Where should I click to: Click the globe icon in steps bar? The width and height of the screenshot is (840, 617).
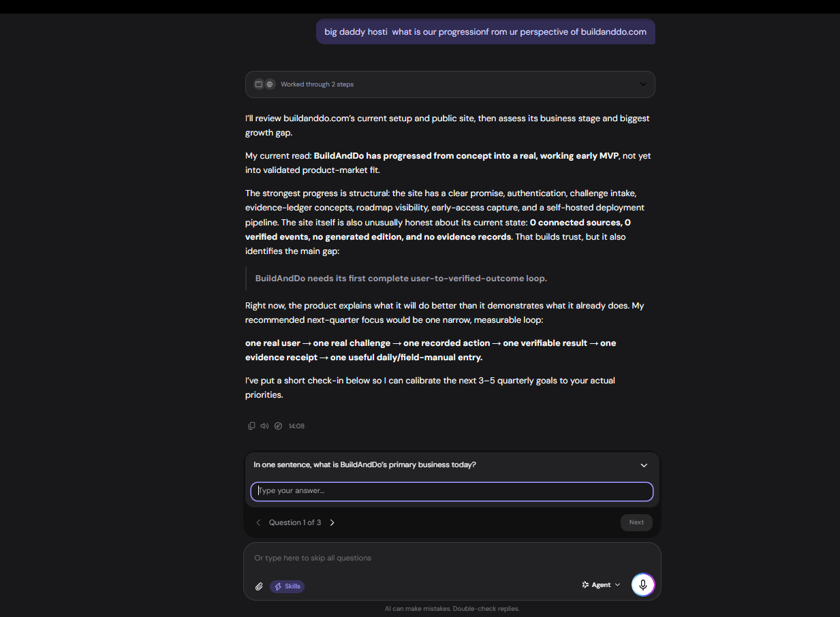pos(270,84)
